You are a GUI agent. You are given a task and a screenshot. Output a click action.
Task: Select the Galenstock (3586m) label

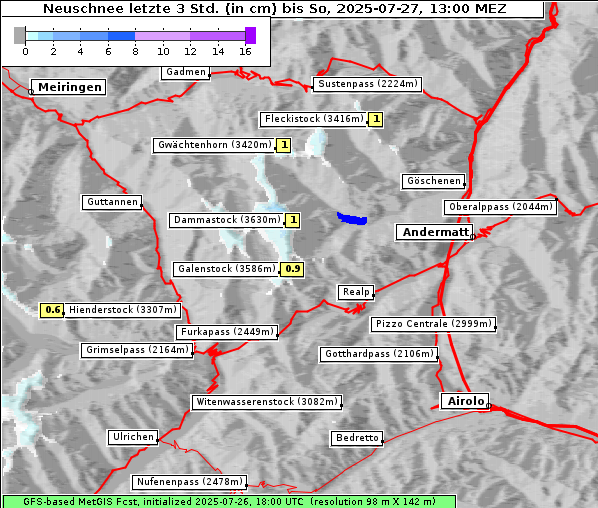tap(227, 269)
